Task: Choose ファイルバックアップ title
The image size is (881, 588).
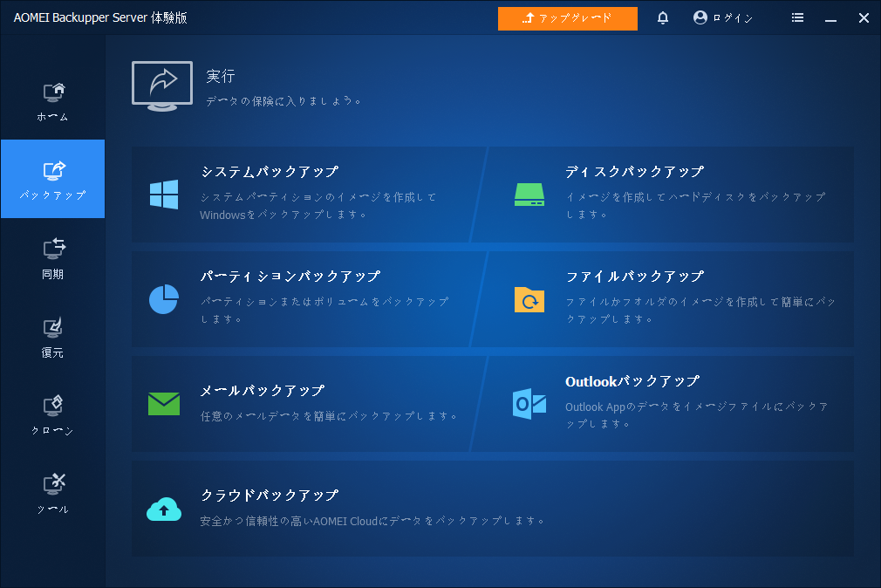Action: tap(634, 276)
